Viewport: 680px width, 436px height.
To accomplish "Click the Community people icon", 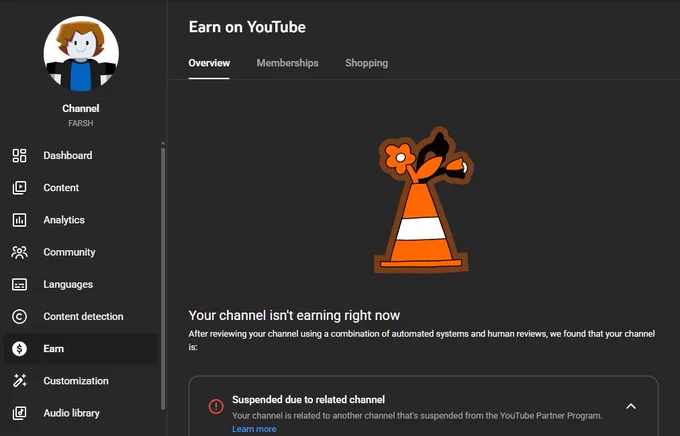I will 19,252.
